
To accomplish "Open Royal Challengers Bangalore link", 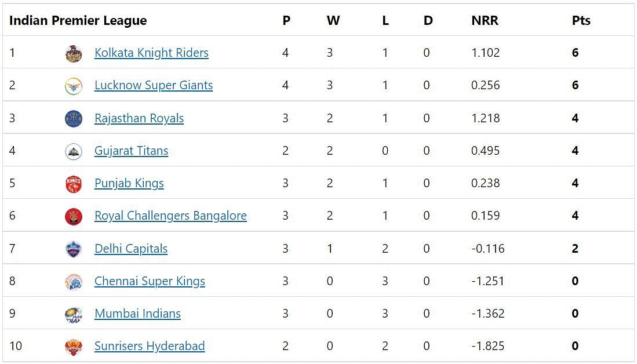I will coord(170,216).
